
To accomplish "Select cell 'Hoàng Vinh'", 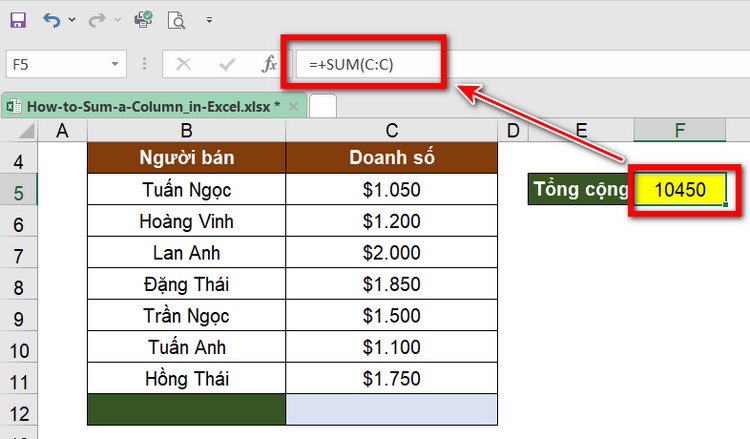I will click(187, 221).
